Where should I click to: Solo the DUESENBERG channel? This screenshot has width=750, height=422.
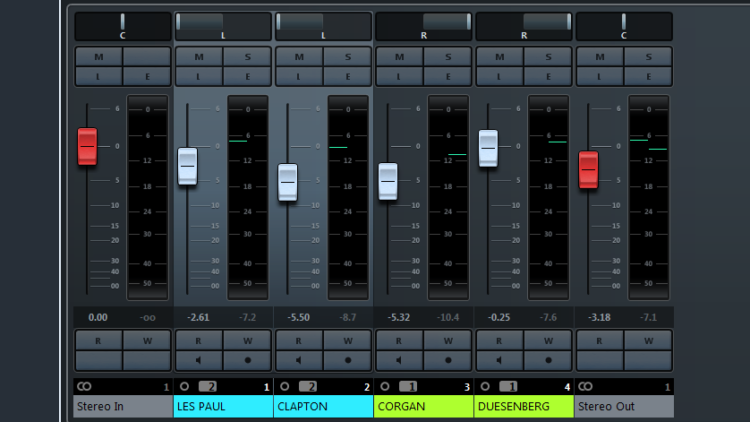pyautogui.click(x=548, y=57)
